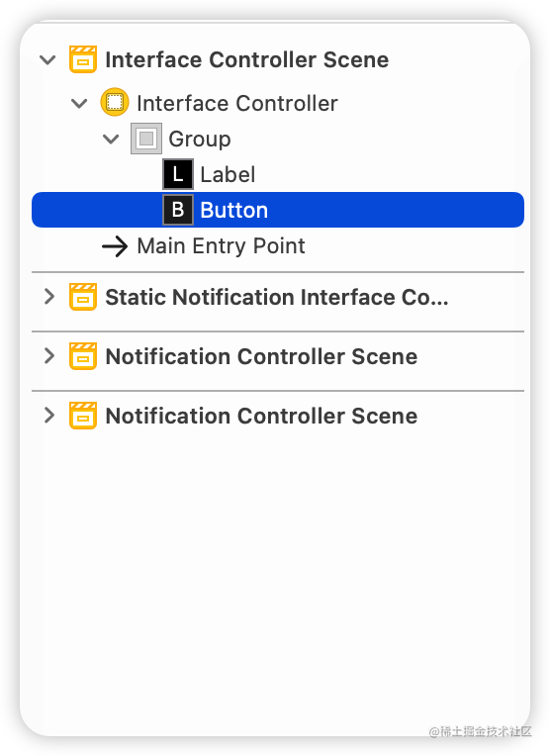Click the black B button icon
The height and width of the screenshot is (756, 550).
click(x=178, y=210)
